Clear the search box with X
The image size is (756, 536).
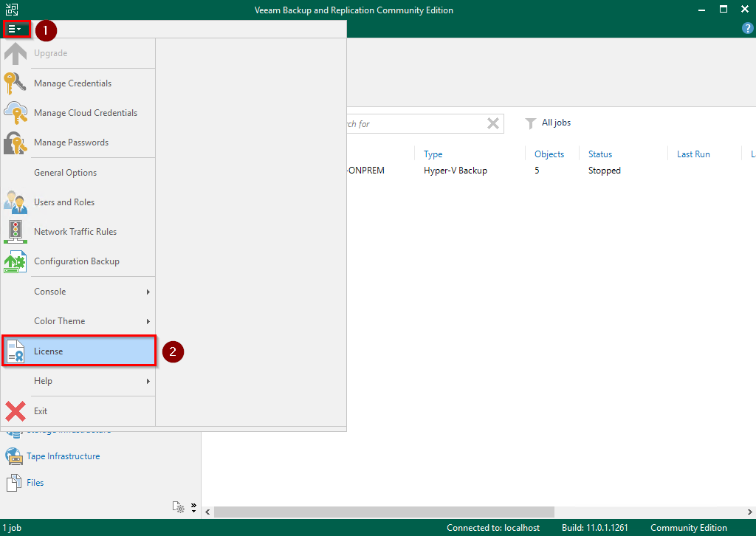pyautogui.click(x=492, y=123)
